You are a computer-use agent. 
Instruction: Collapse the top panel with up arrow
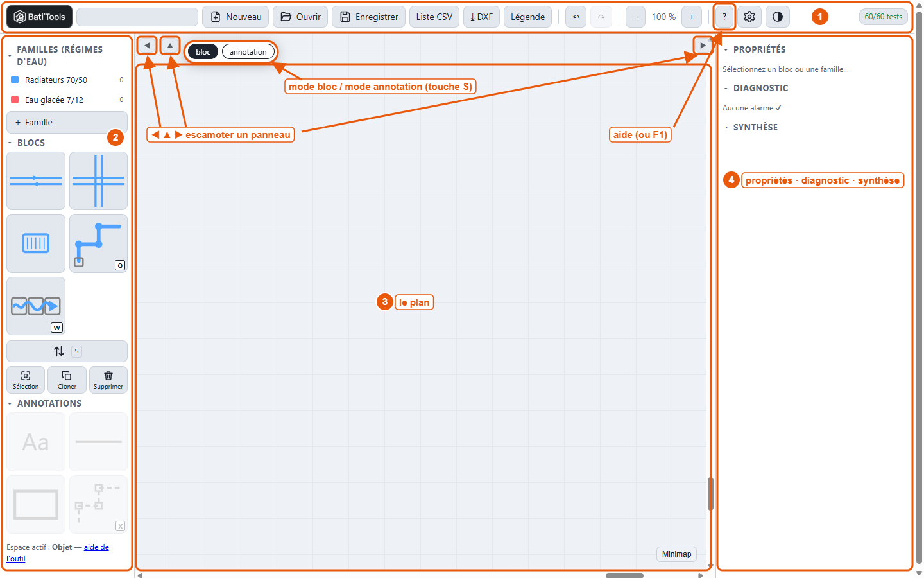click(170, 46)
